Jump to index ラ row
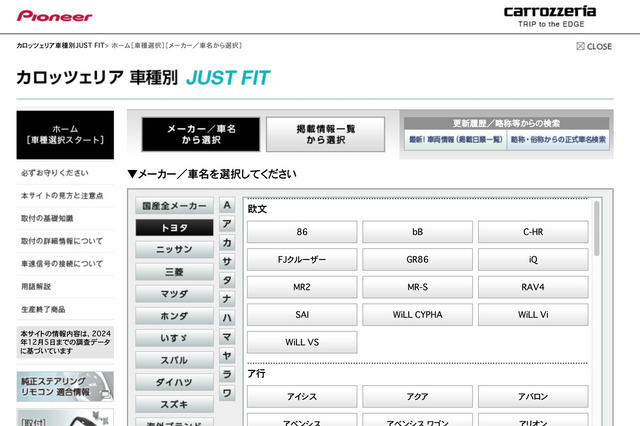640x426 pixels. point(227,375)
